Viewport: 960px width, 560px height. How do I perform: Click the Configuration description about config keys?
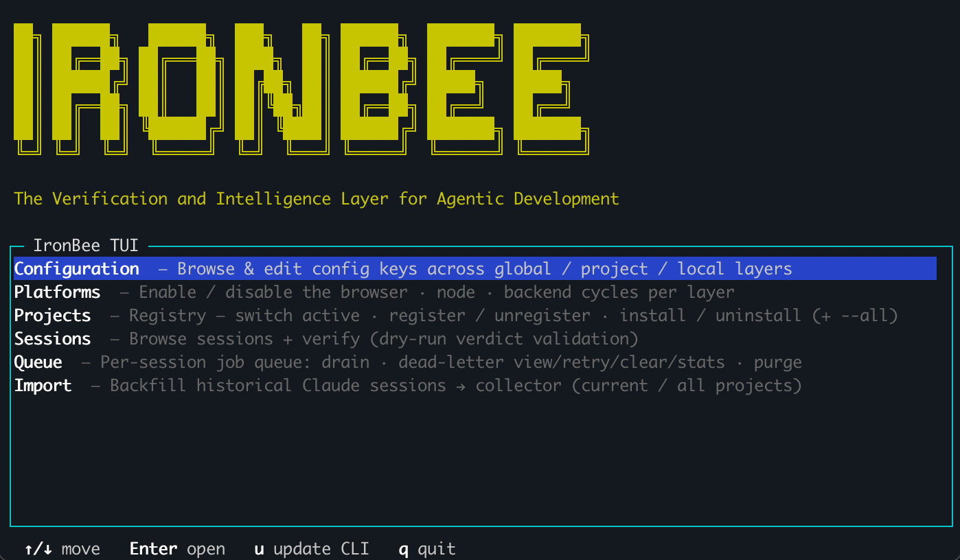(485, 269)
